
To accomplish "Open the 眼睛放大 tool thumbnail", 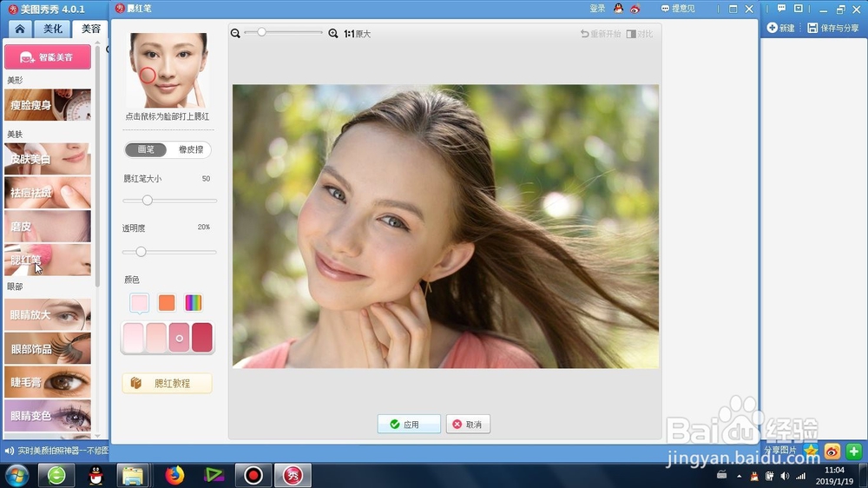I will pyautogui.click(x=48, y=314).
